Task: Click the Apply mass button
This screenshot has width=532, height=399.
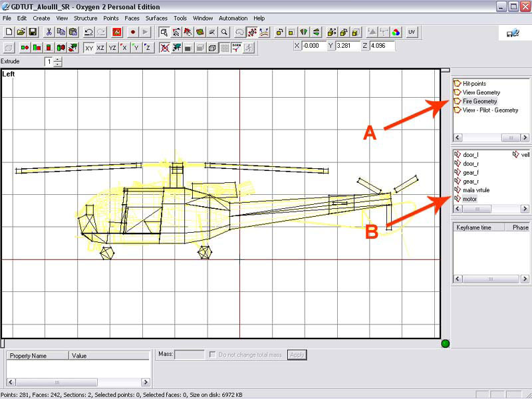Action: click(297, 355)
